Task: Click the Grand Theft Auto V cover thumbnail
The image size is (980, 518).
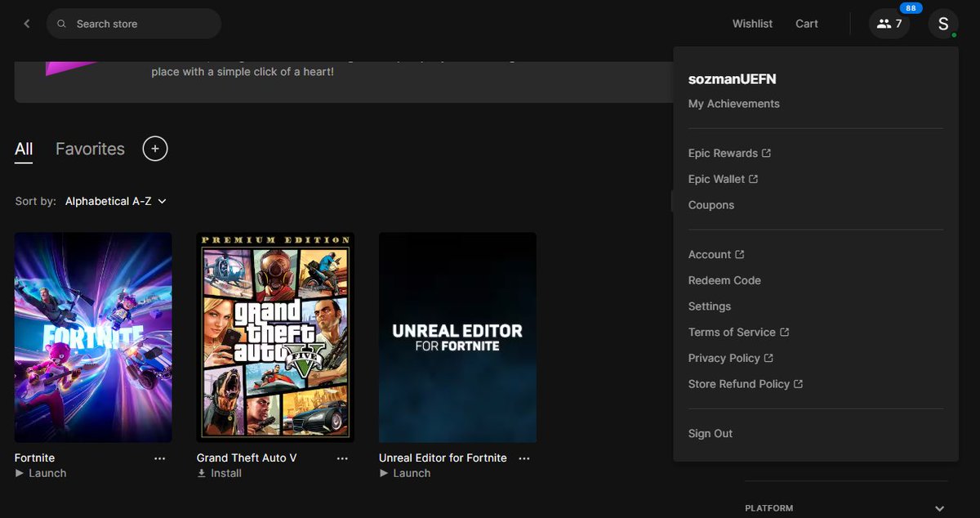Action: pos(275,337)
